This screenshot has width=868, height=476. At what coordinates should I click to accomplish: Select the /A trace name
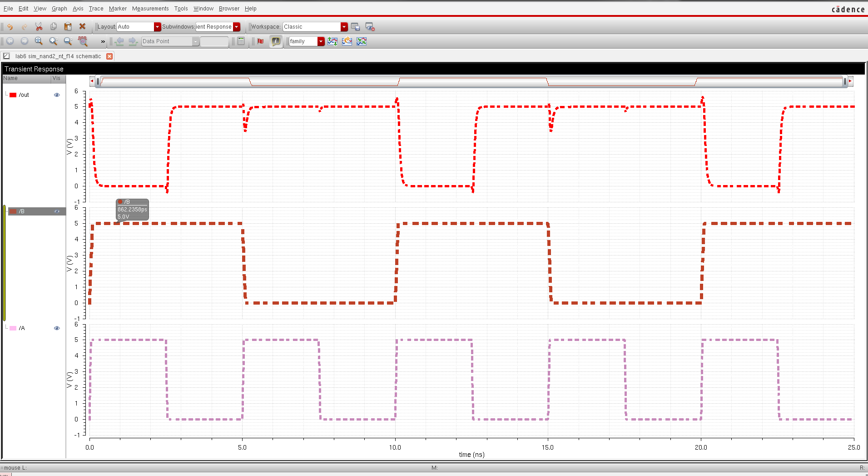22,328
